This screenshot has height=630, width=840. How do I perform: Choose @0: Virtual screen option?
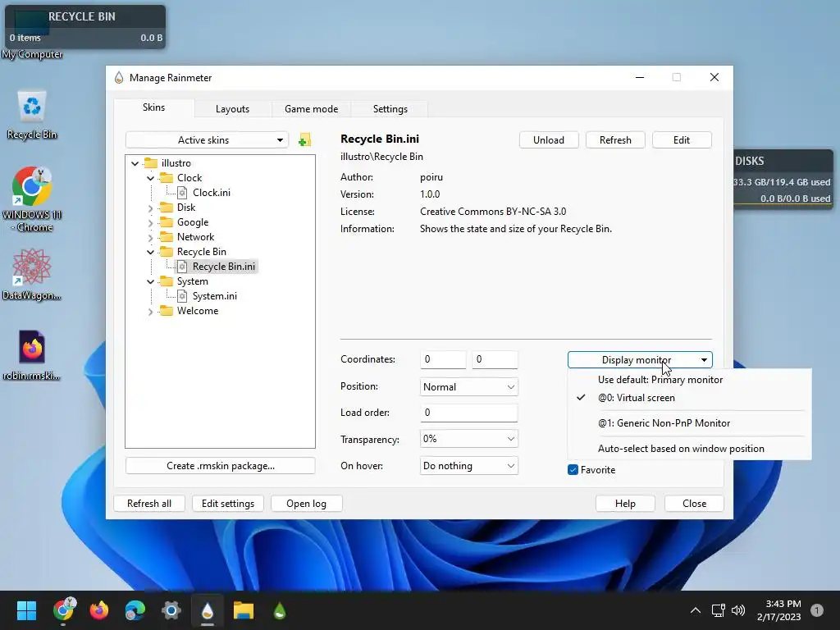(689, 398)
